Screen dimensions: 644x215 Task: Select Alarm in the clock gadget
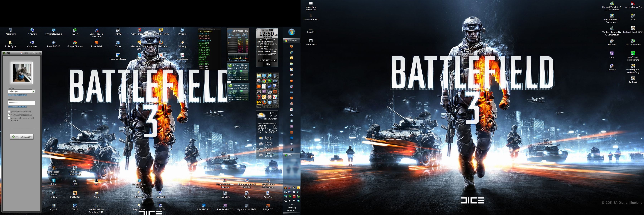(x=267, y=52)
